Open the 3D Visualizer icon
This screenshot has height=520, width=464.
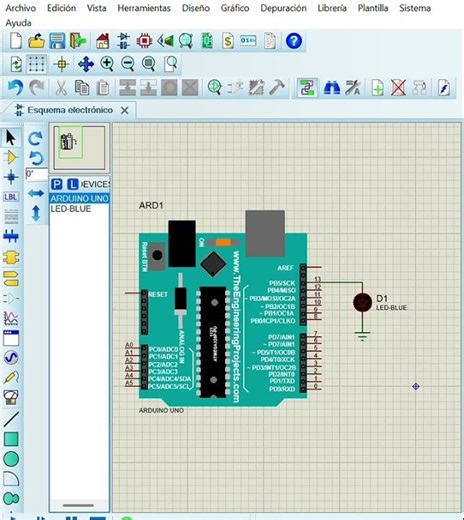coord(165,41)
